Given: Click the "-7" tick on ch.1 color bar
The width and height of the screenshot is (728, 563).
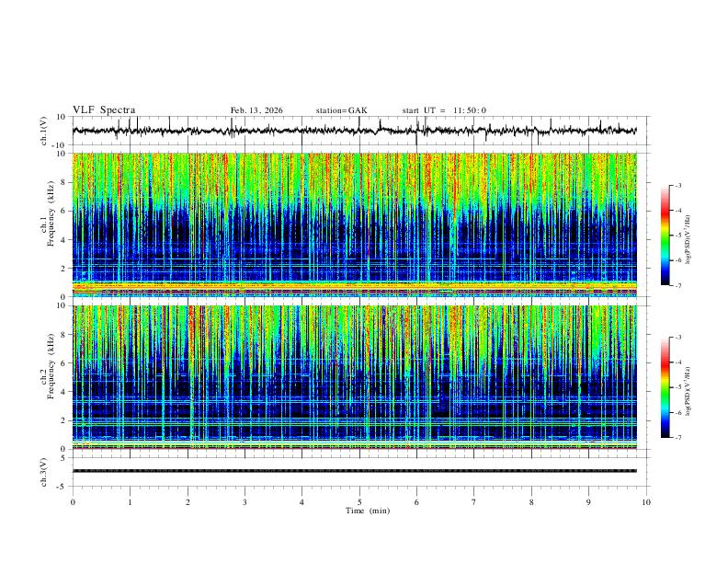Looking at the screenshot, I should (677, 285).
